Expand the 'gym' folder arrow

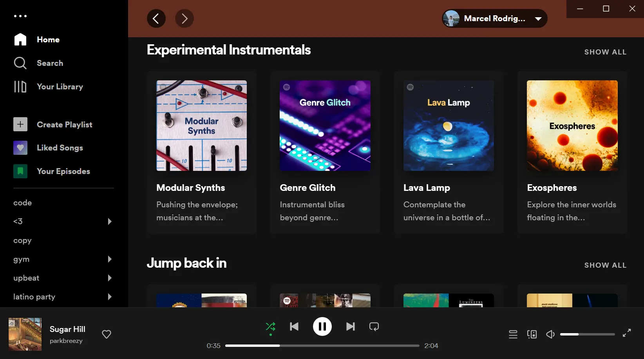(110, 259)
